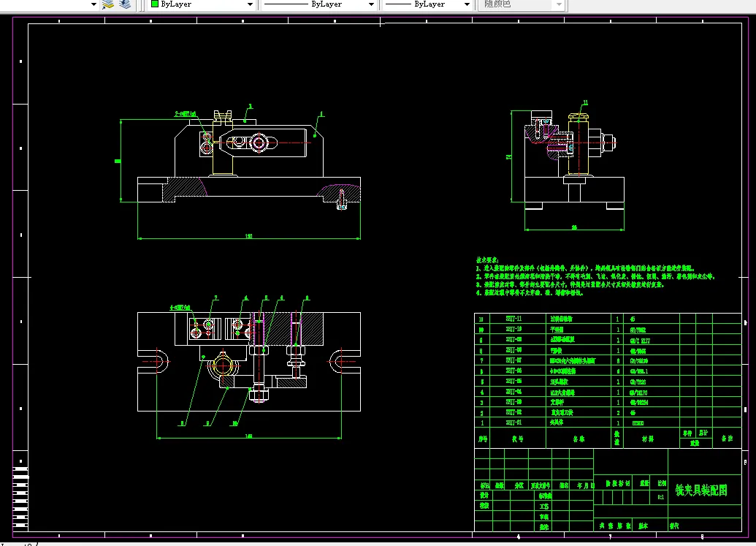The width and height of the screenshot is (756, 546).
Task: Select the 比例 label in title block
Action: pos(662,483)
